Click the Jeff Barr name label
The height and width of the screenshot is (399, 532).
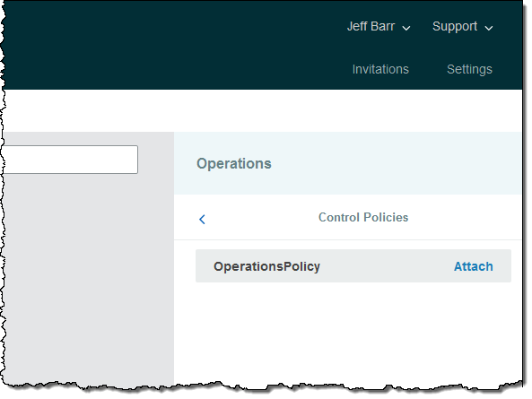click(x=371, y=26)
